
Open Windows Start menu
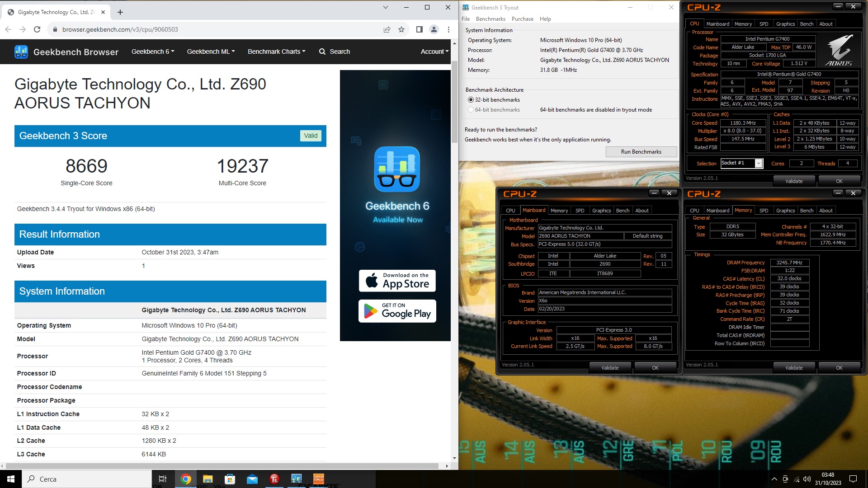[11, 479]
